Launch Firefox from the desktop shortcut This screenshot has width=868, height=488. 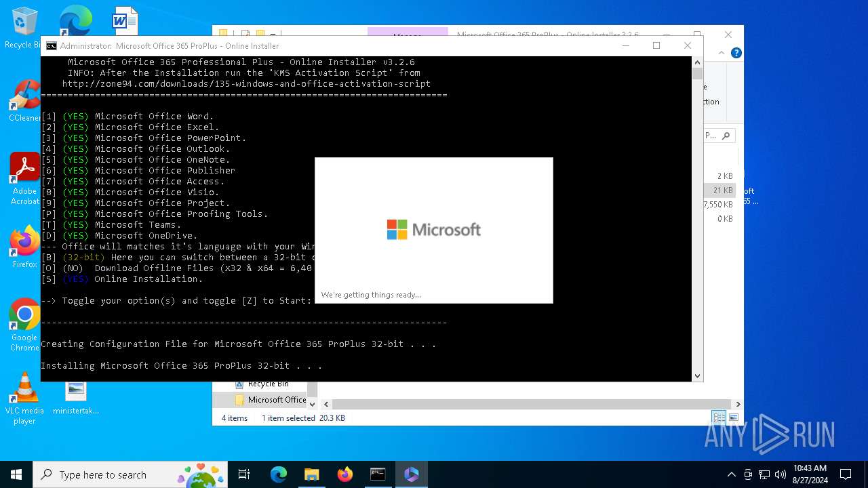point(25,247)
